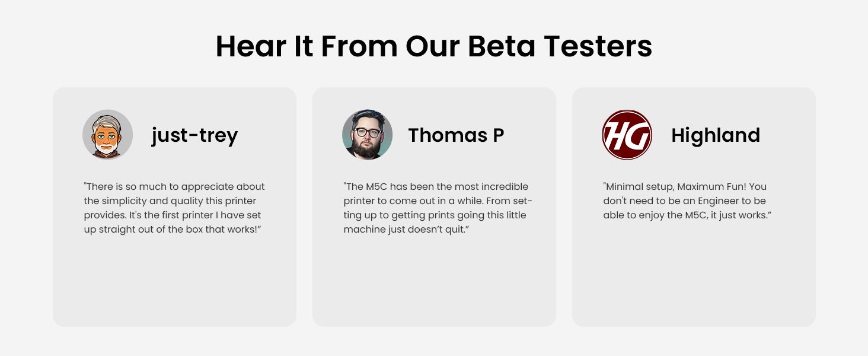Select the Highland username
Screen dimensions: 868x356
point(715,135)
